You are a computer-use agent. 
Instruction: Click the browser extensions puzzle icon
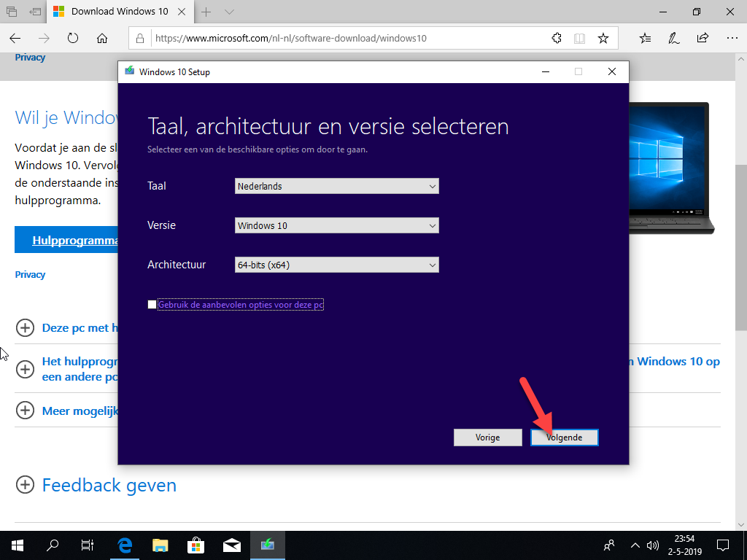click(557, 38)
